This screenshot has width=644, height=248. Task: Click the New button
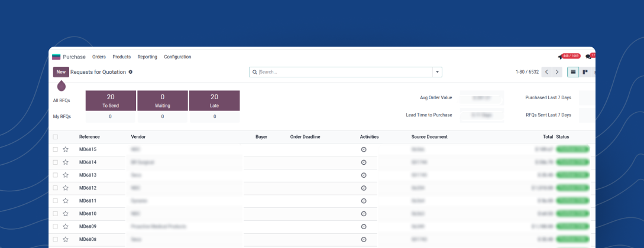61,72
